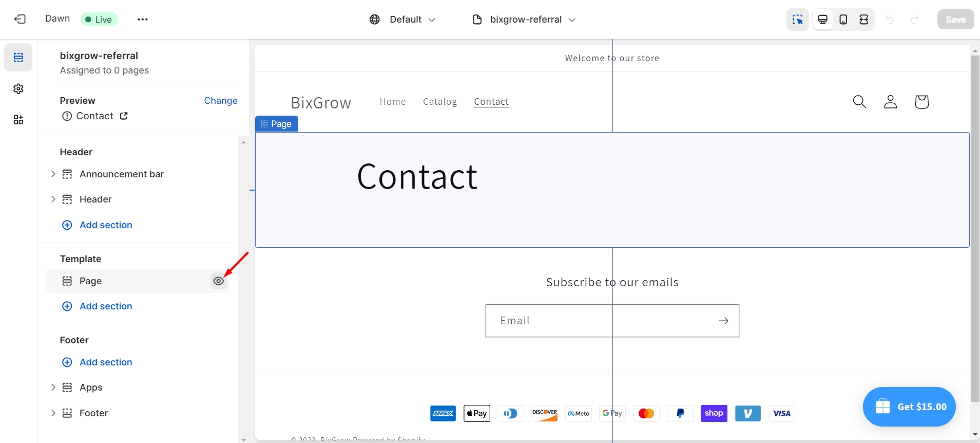Click the Shop Pay payment icon
Screen dimensions: 980x443
[714, 413]
